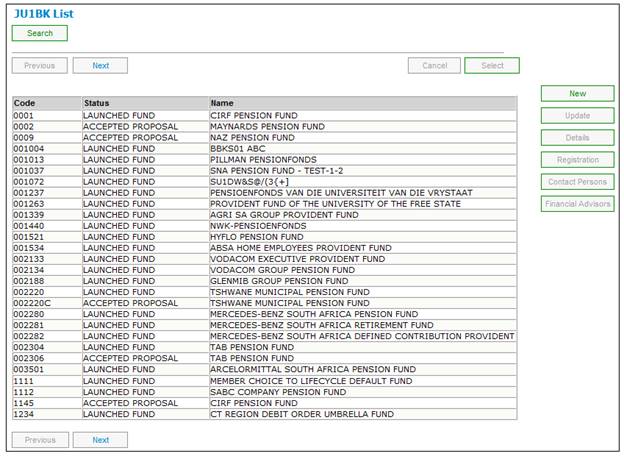Select SNA PENSION FUND - TEST-1-2 row
Image resolution: width=624 pixels, height=459 pixels.
point(265,171)
